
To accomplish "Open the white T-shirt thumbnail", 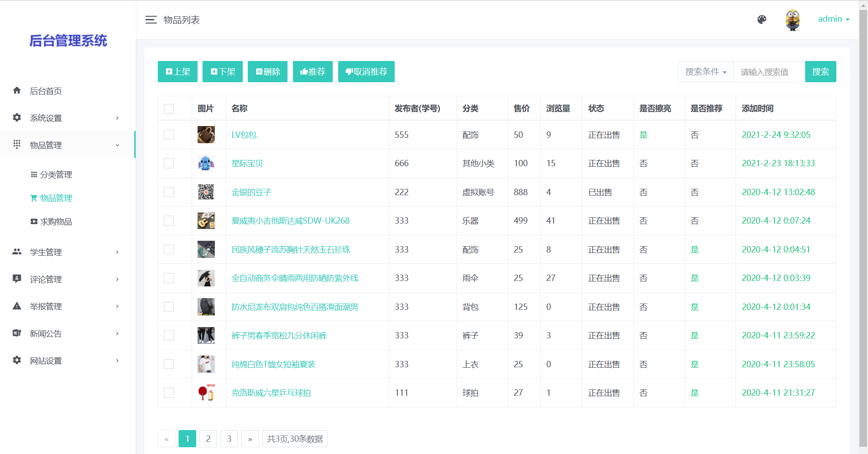I will (x=206, y=364).
